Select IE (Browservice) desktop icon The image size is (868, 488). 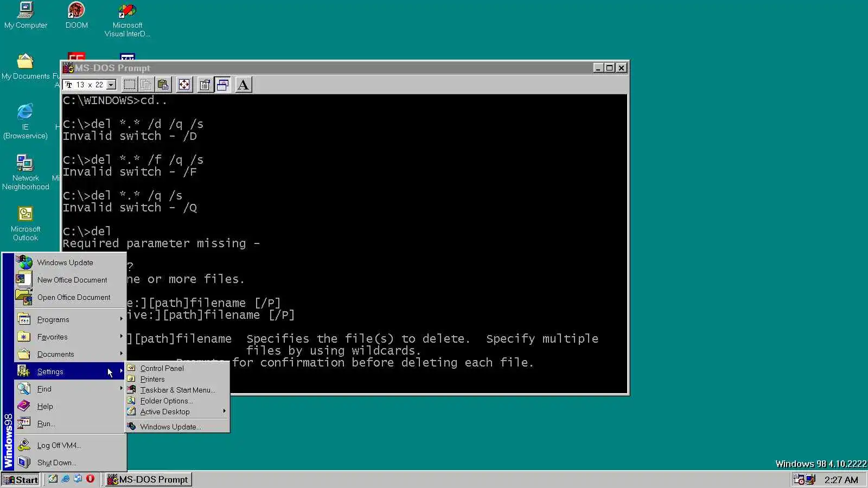pyautogui.click(x=25, y=121)
